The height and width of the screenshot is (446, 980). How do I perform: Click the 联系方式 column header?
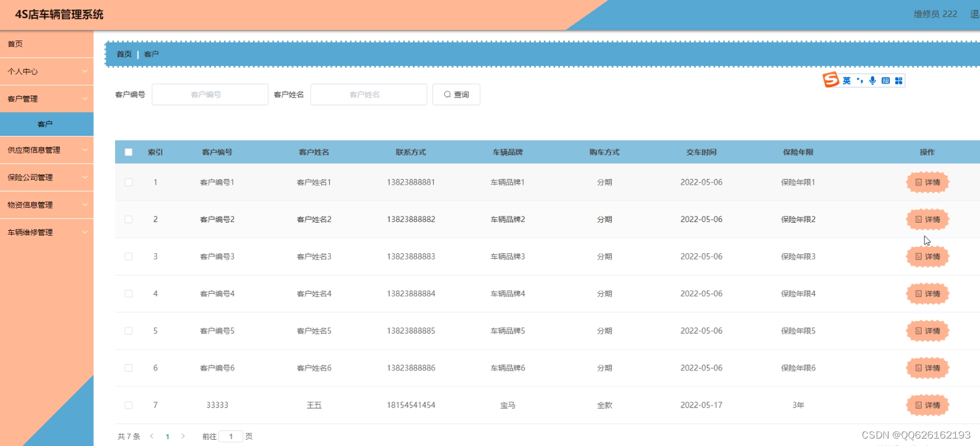point(411,152)
